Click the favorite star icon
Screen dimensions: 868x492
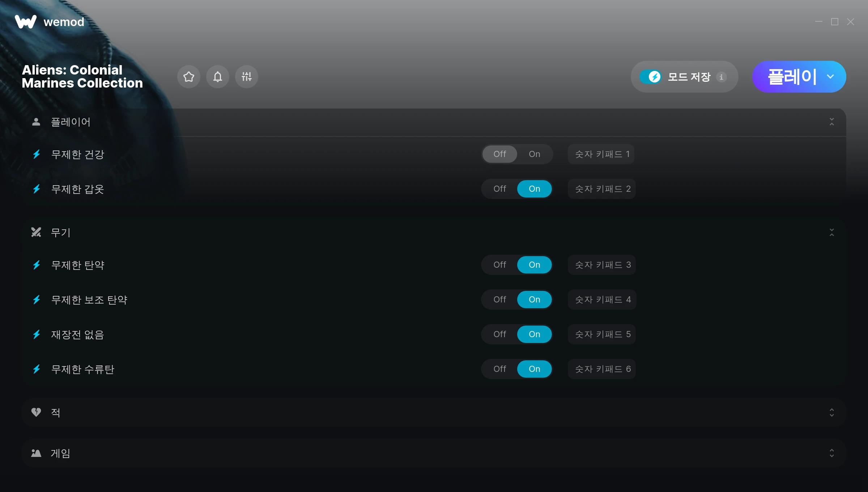189,77
